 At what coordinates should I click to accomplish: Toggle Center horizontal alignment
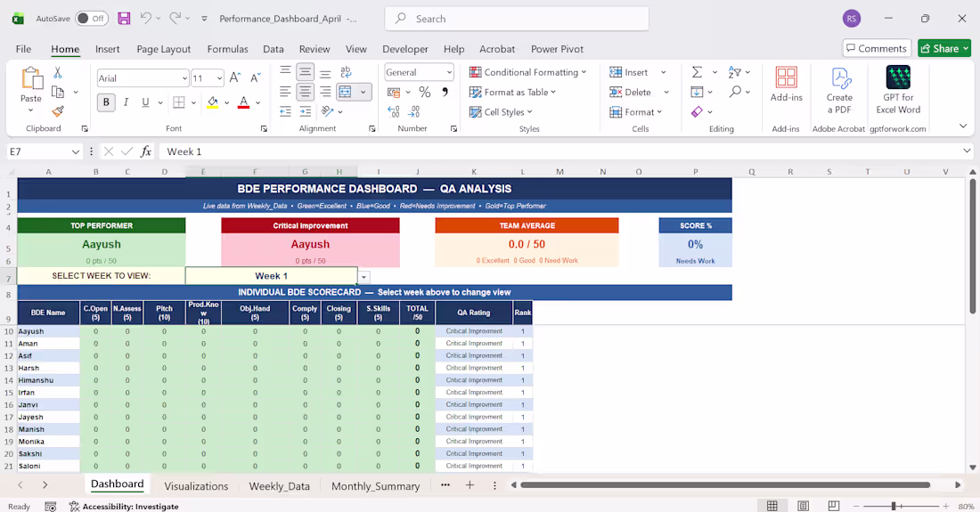[x=305, y=93]
